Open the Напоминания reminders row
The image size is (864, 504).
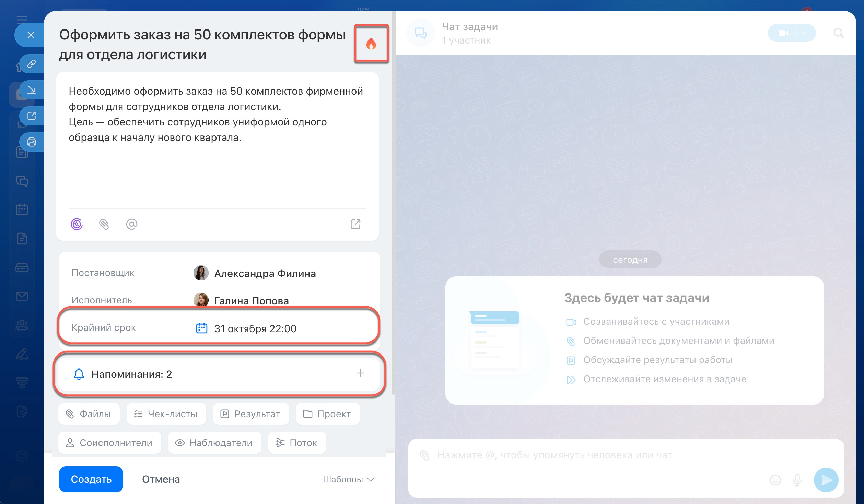click(132, 374)
